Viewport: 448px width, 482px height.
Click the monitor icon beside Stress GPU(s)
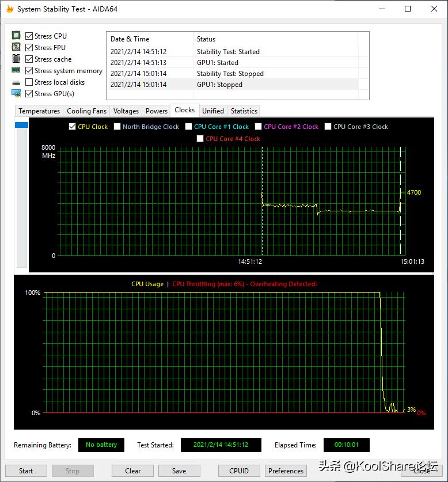(x=16, y=93)
